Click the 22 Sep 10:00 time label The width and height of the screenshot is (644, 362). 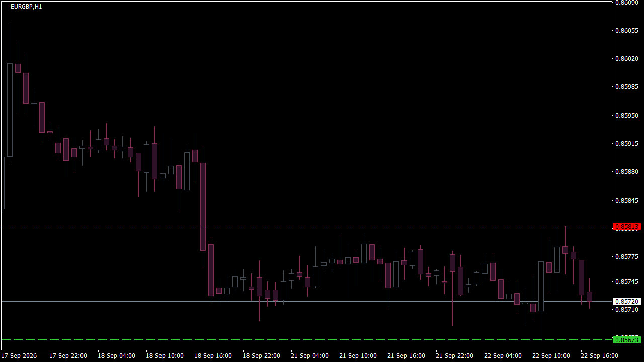tap(551, 356)
